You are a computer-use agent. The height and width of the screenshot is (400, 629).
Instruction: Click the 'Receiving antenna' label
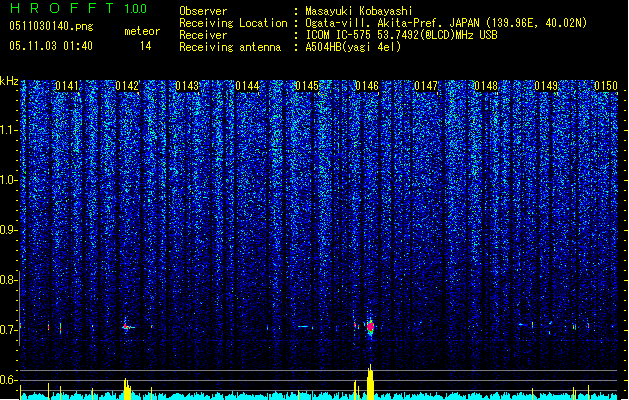pos(230,47)
